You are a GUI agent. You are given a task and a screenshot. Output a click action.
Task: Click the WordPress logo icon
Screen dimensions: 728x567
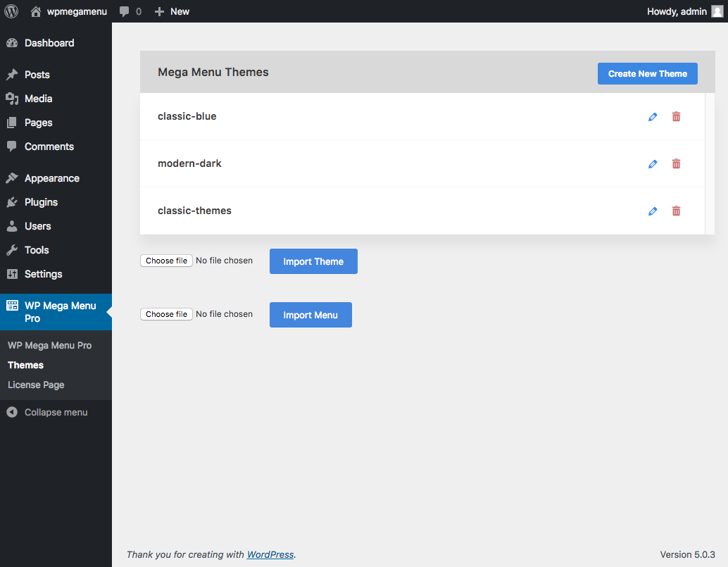pos(11,11)
